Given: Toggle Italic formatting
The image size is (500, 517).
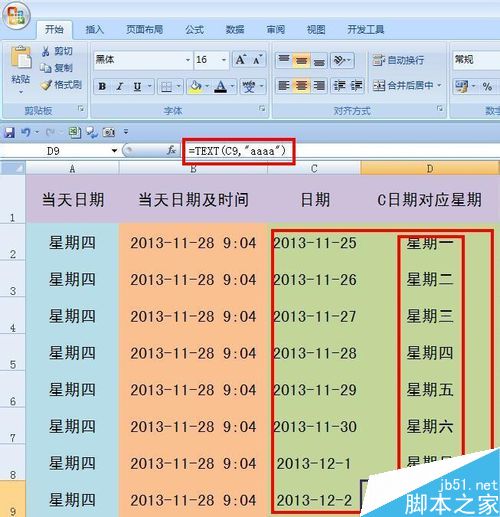Looking at the screenshot, I should click(x=120, y=87).
